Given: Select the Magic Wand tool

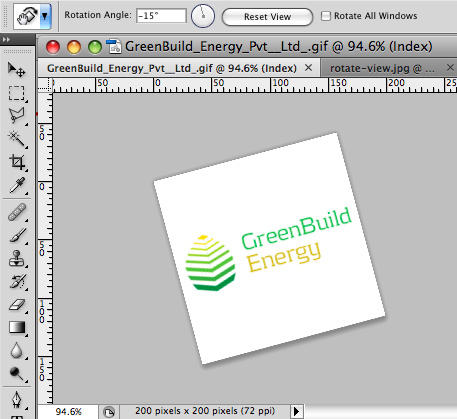Looking at the screenshot, I should coord(17,139).
